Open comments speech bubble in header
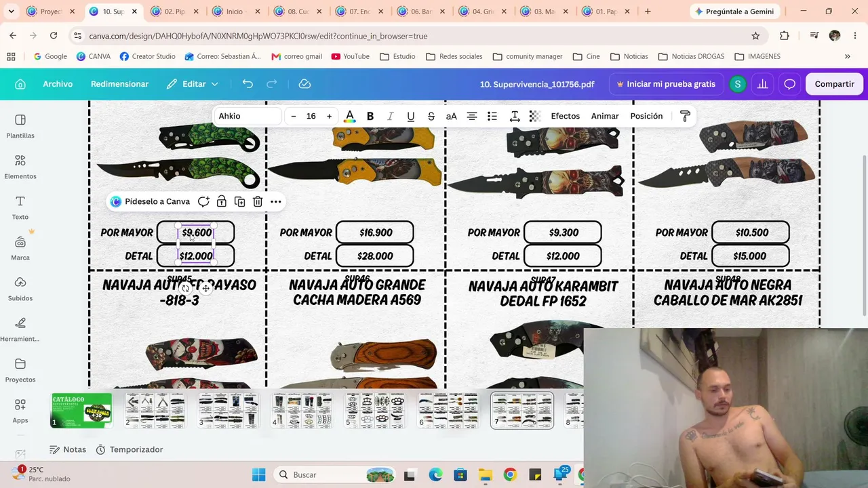 [789, 84]
